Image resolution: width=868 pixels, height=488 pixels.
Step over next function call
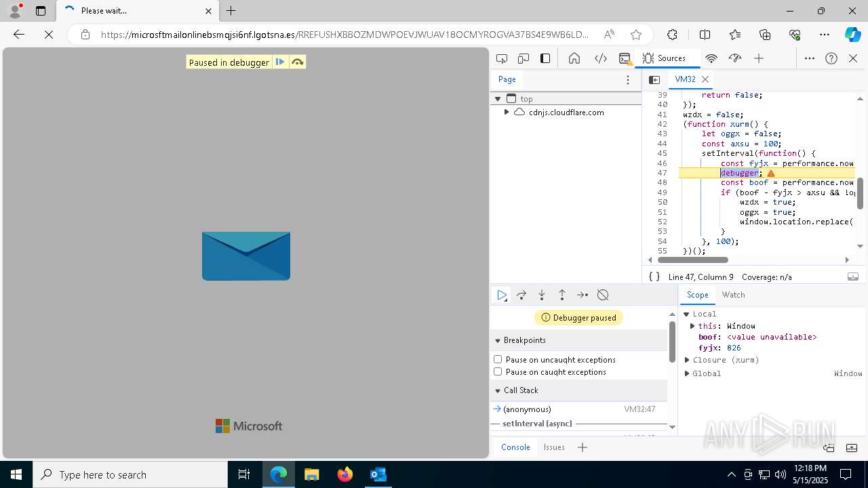point(521,295)
